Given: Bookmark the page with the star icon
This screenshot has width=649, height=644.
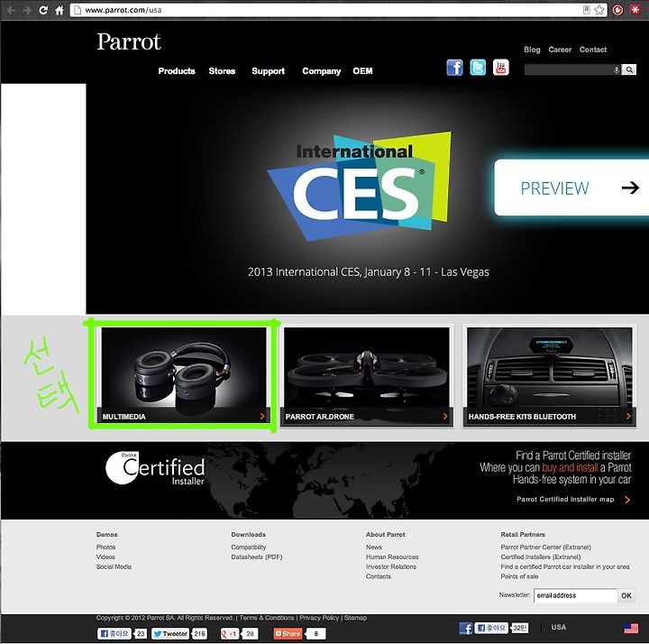Looking at the screenshot, I should point(599,10).
